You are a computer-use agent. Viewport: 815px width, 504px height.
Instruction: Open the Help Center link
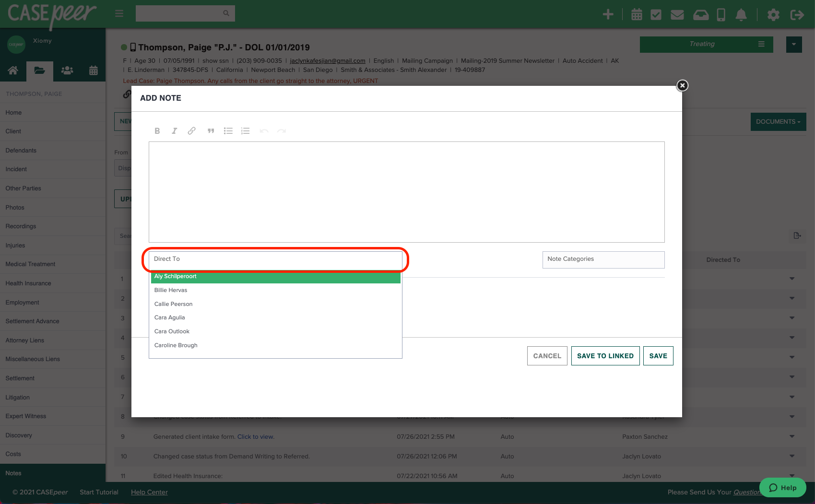(x=149, y=492)
